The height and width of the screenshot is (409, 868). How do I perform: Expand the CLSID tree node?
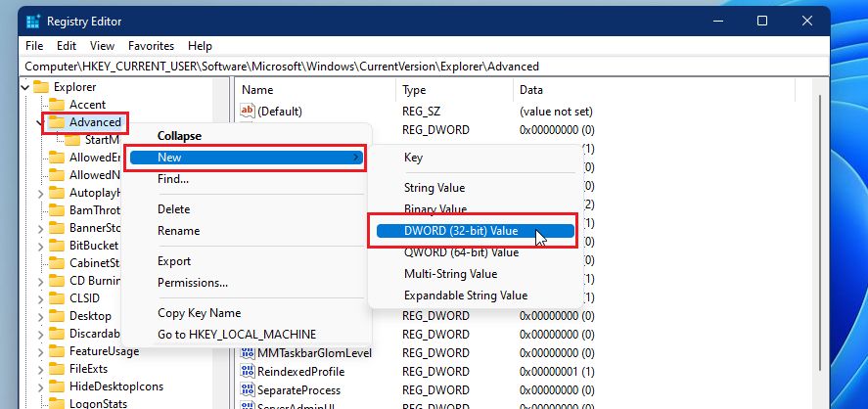click(x=40, y=298)
